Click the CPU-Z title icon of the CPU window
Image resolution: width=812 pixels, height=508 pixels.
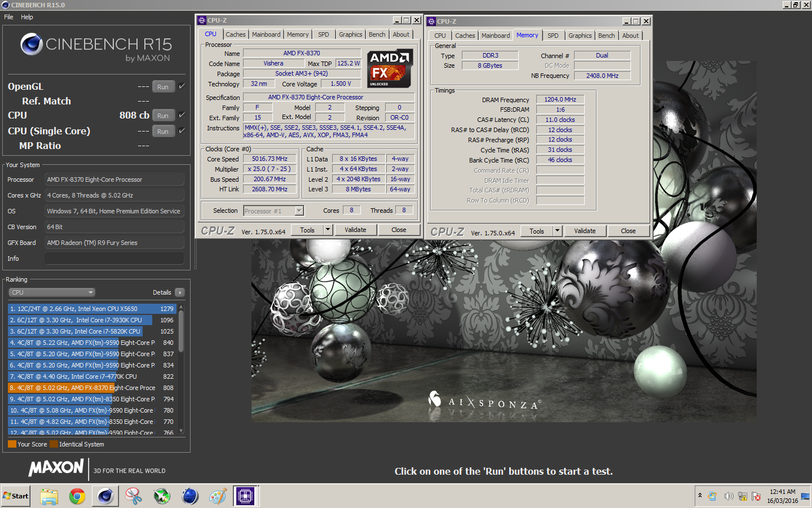[202, 20]
